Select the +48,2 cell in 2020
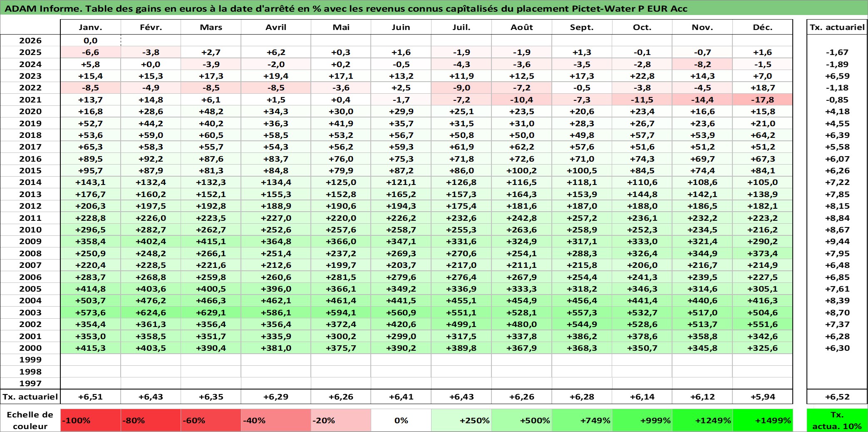 (x=211, y=111)
